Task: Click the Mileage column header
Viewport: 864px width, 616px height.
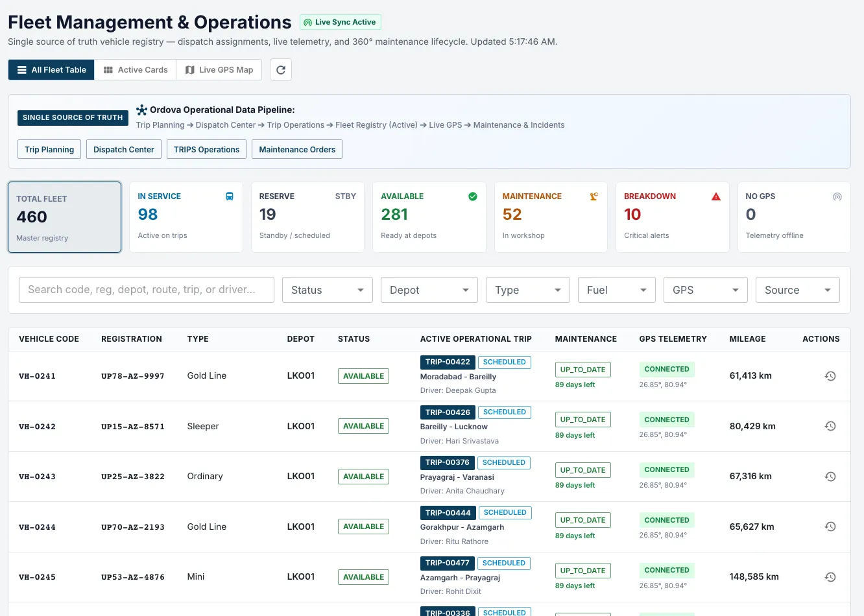Action: (747, 339)
